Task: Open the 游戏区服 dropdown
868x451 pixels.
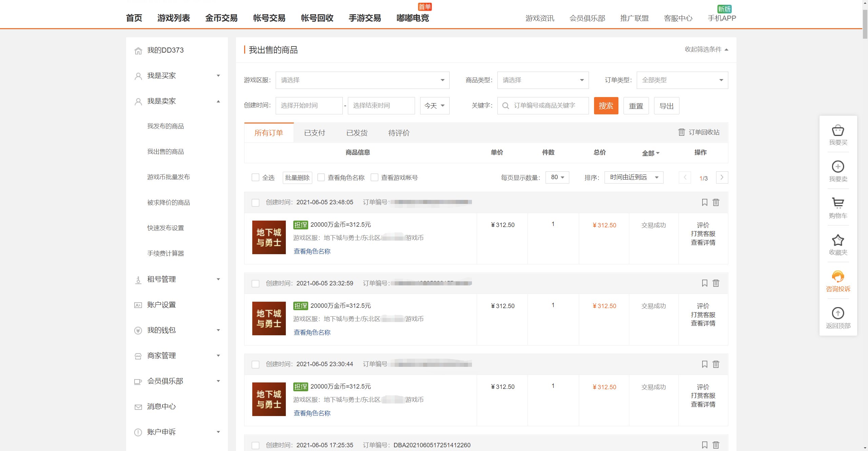Action: coord(362,80)
